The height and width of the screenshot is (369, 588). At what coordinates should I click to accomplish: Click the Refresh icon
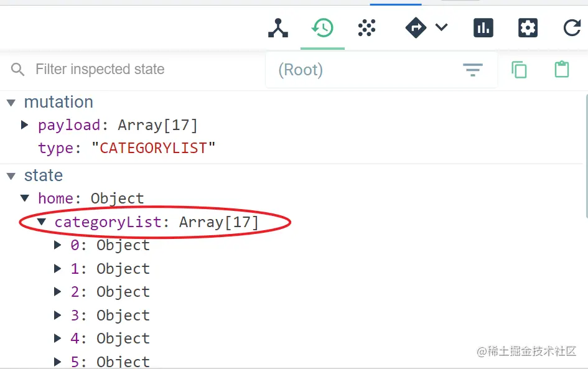tap(571, 28)
